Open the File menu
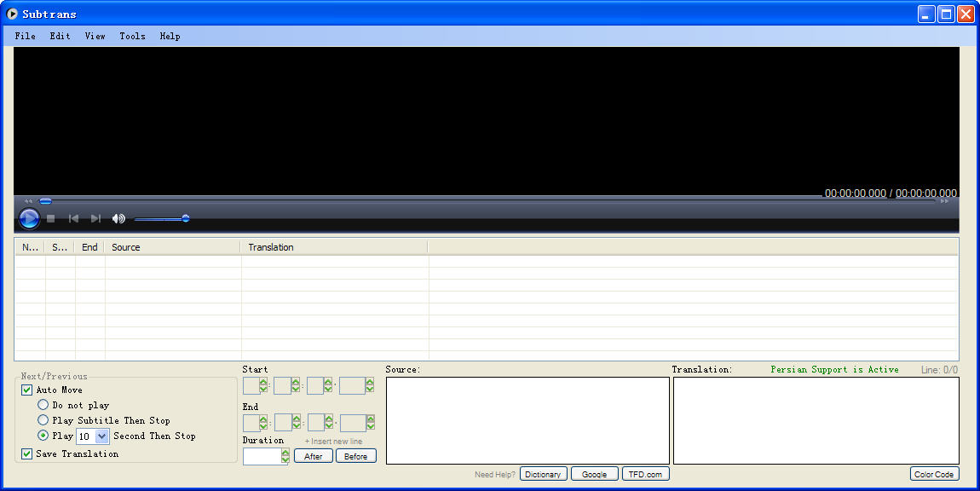Viewport: 980px width, 491px height. [x=25, y=37]
